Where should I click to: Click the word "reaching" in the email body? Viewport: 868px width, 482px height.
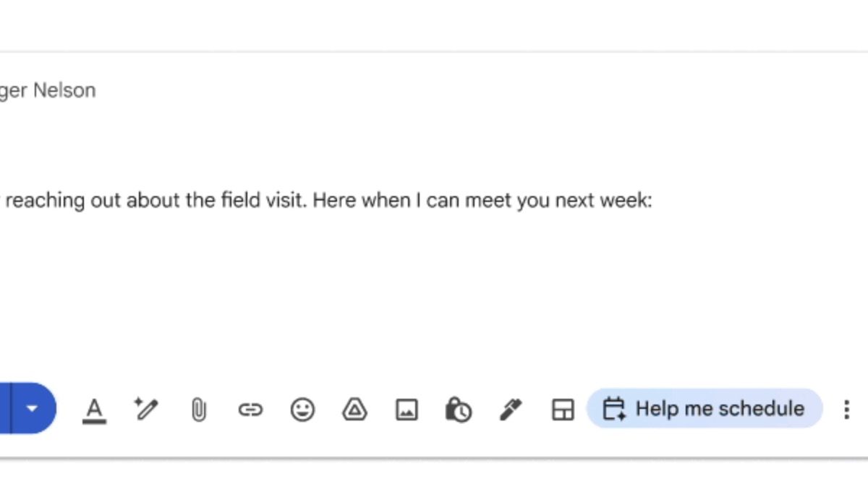coord(45,200)
